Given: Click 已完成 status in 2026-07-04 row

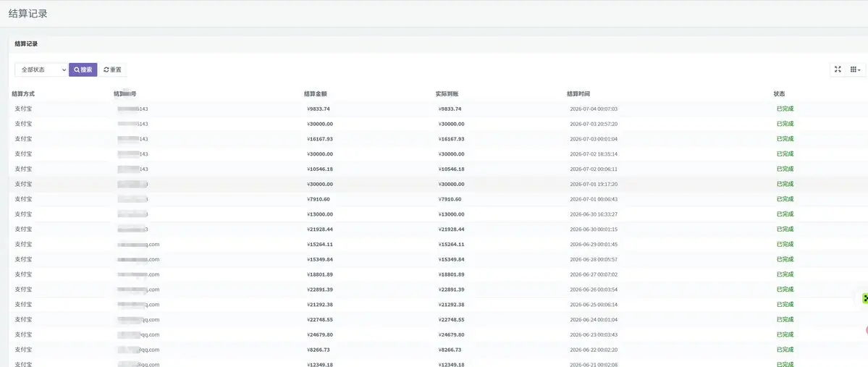Looking at the screenshot, I should coord(785,109).
